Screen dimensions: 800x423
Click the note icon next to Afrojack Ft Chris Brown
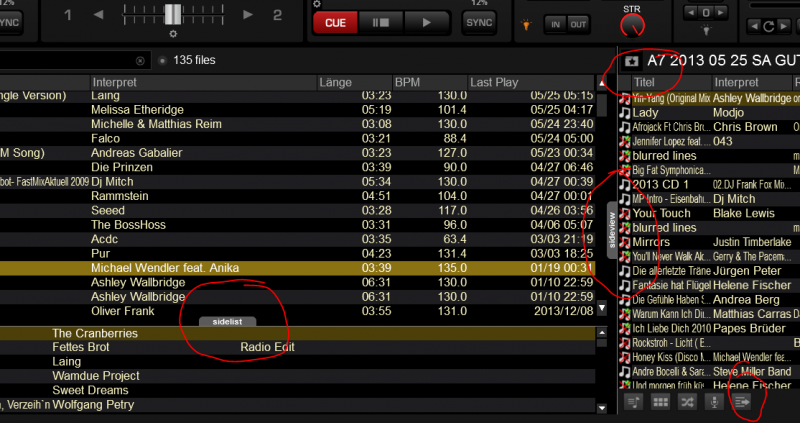click(625, 127)
